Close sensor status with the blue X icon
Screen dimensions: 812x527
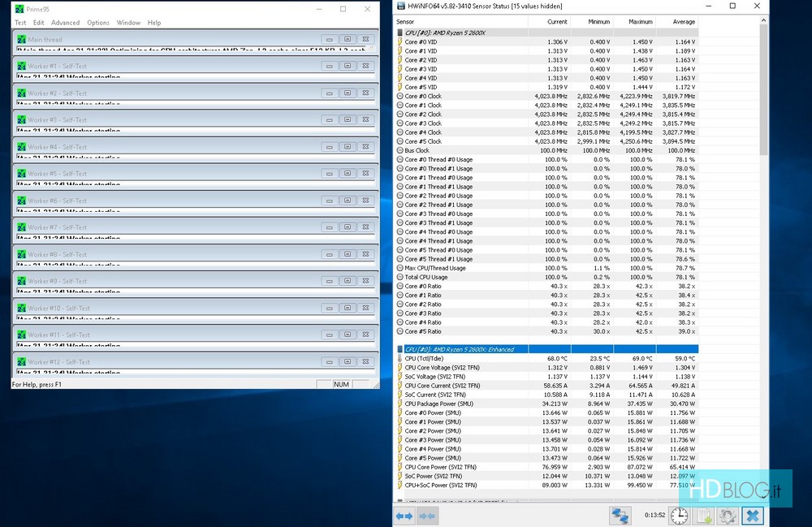click(x=753, y=516)
